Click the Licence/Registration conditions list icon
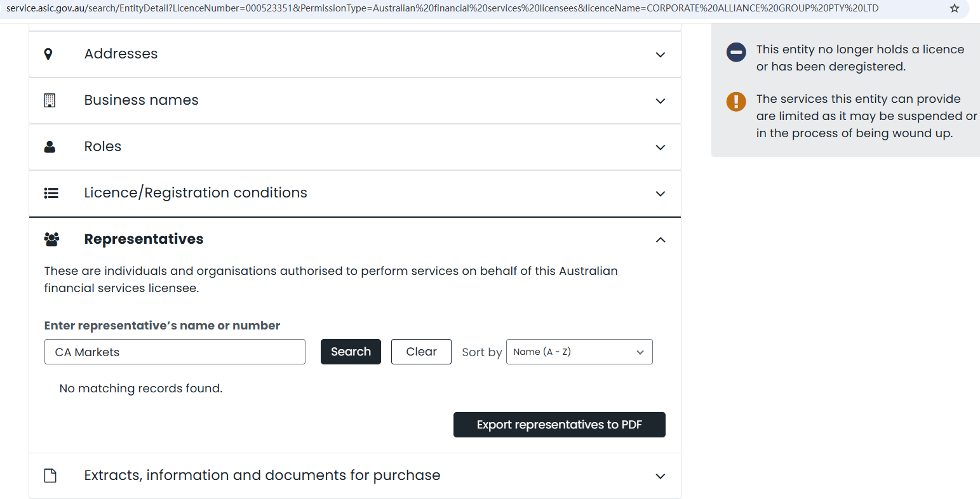Image resolution: width=980 pixels, height=499 pixels. click(x=51, y=193)
